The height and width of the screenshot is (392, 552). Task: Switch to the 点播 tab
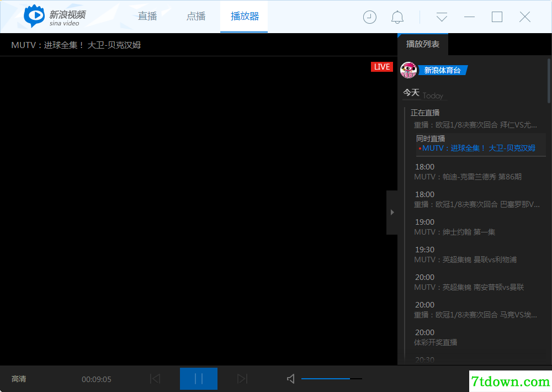(196, 16)
